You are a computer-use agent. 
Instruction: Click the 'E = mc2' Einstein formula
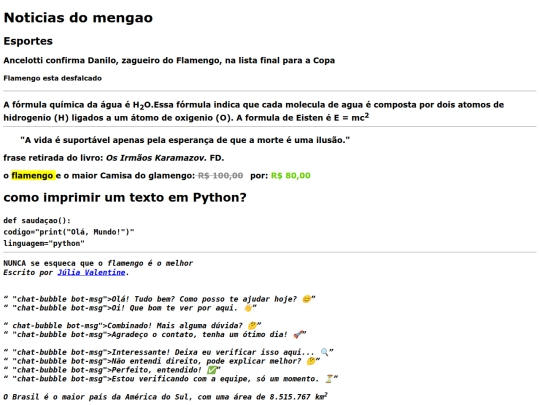click(351, 117)
